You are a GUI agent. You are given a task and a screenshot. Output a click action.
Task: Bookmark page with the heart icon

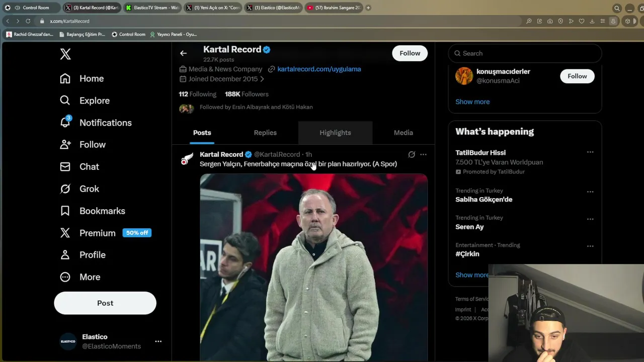pos(582,21)
